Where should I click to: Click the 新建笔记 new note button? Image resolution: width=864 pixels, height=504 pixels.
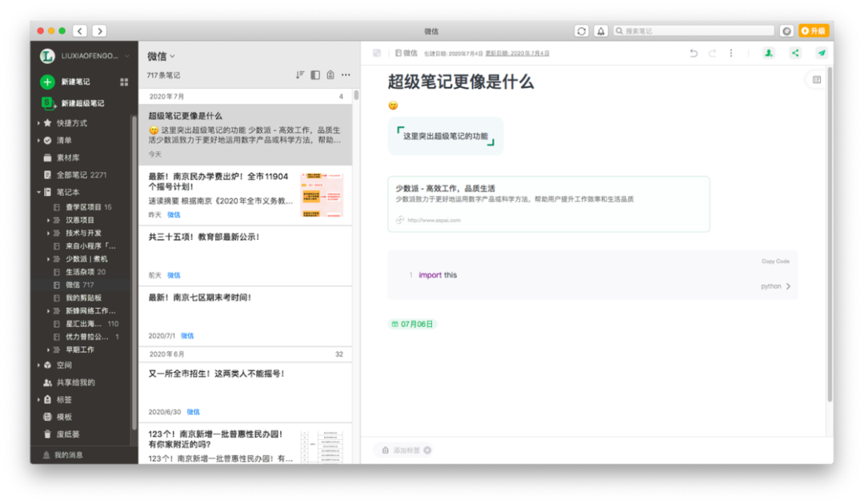pos(75,82)
